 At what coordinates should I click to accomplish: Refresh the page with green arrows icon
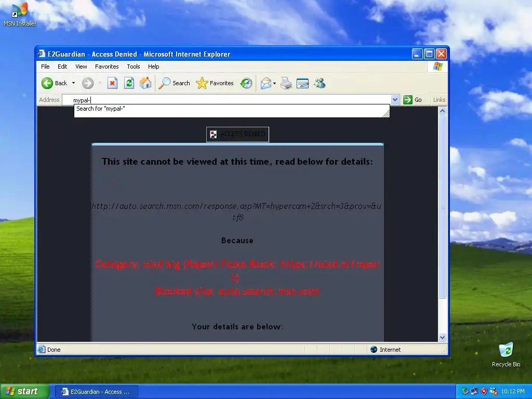tap(129, 83)
